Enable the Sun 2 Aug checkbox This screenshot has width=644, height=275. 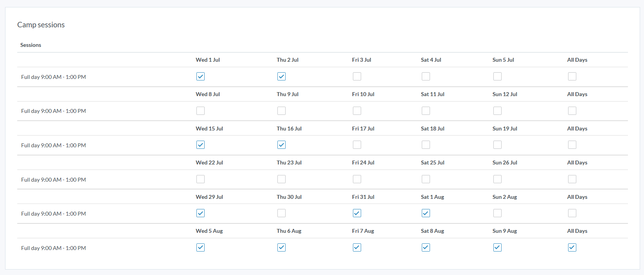point(497,213)
